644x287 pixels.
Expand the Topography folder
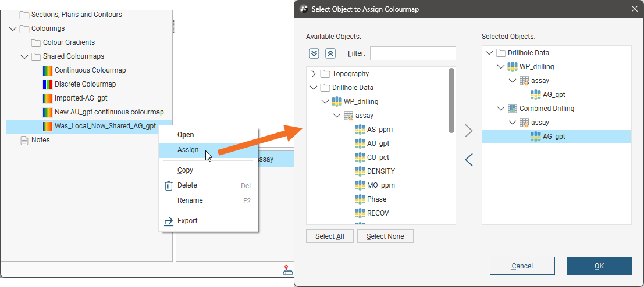[x=314, y=74]
